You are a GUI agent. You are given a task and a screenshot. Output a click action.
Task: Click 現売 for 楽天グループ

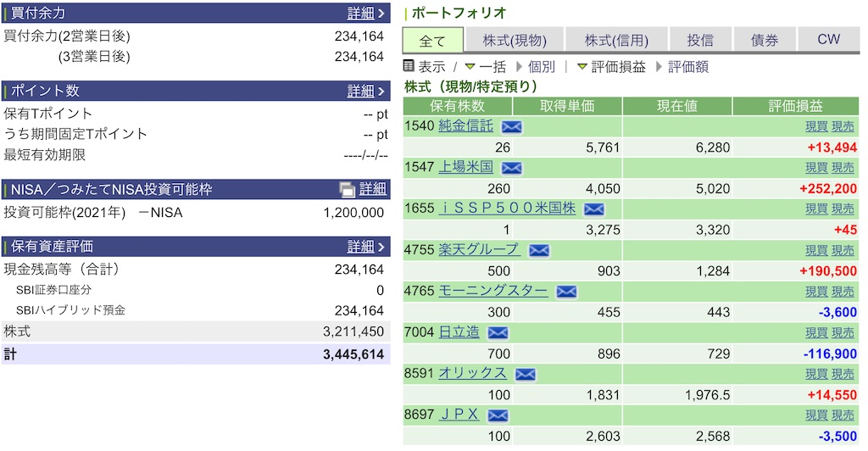(x=843, y=250)
